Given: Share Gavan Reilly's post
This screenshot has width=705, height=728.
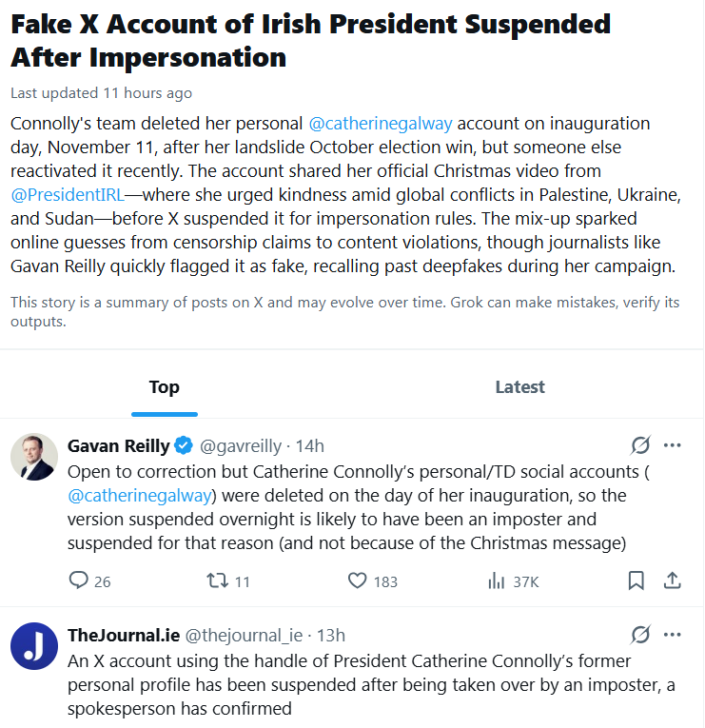Looking at the screenshot, I should click(x=672, y=580).
